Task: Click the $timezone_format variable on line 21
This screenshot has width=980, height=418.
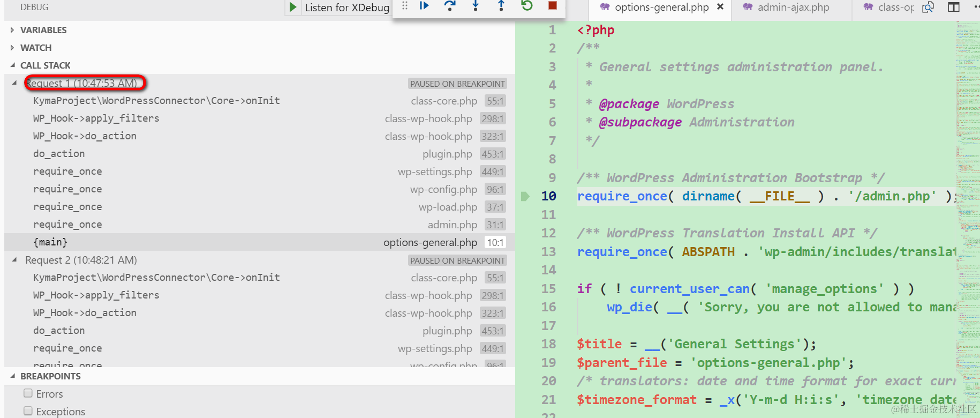Action: pyautogui.click(x=637, y=400)
